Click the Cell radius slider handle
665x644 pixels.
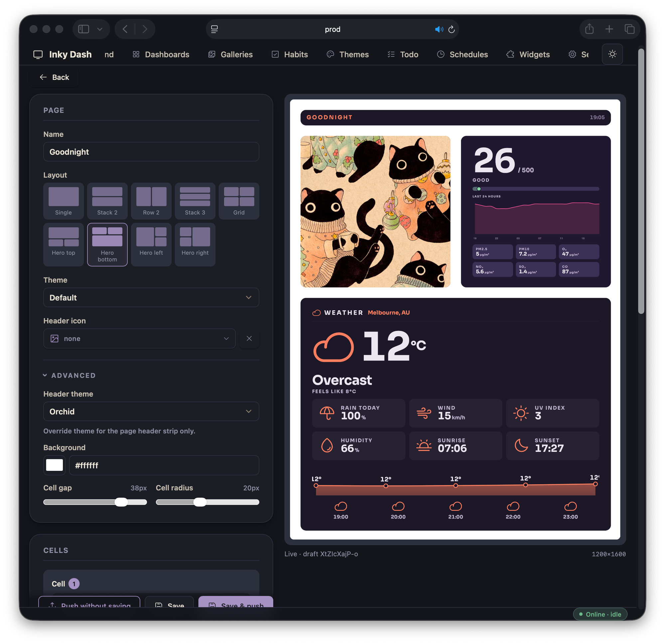coord(200,502)
